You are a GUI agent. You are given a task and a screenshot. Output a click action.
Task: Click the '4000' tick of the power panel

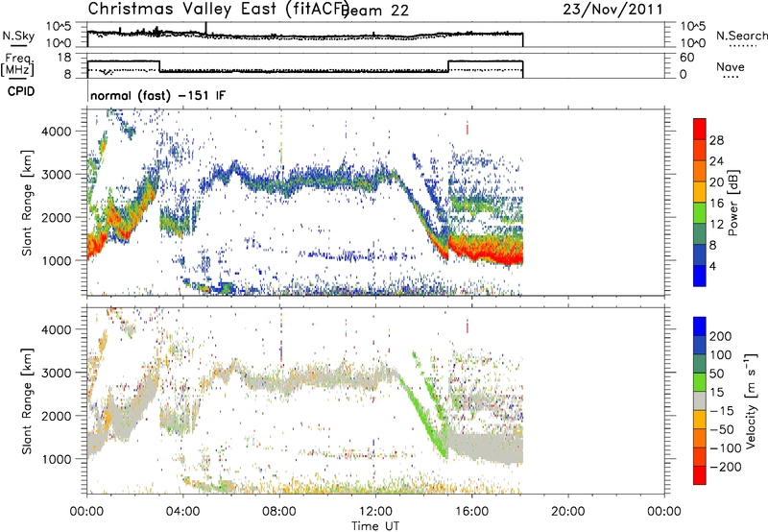[x=57, y=132]
